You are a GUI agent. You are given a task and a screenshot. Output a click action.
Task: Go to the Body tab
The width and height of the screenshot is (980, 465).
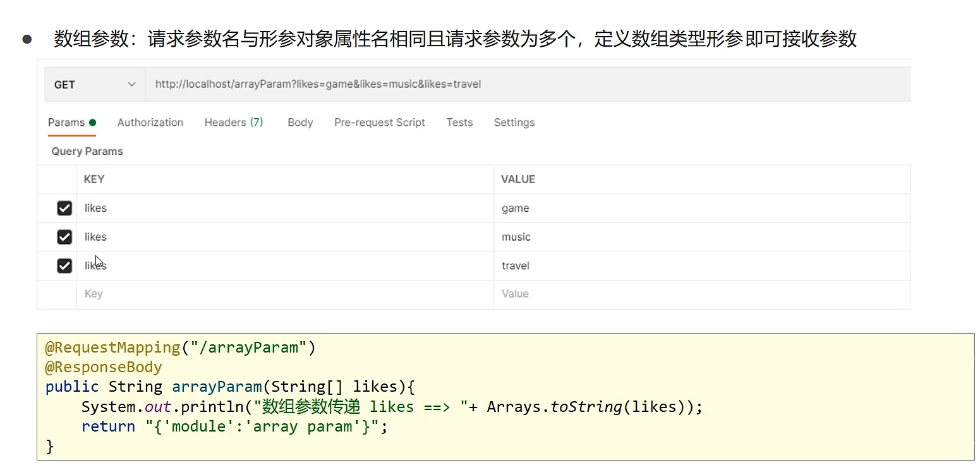pyautogui.click(x=300, y=123)
